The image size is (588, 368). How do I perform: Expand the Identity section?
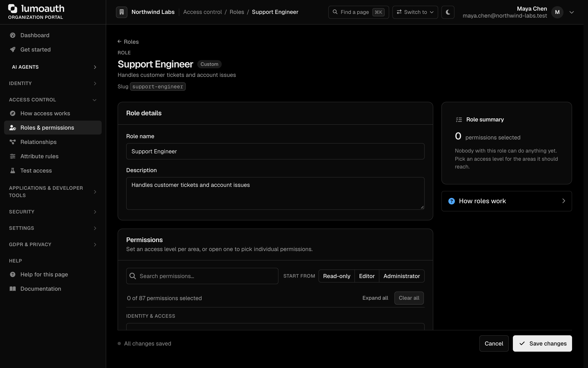point(53,83)
